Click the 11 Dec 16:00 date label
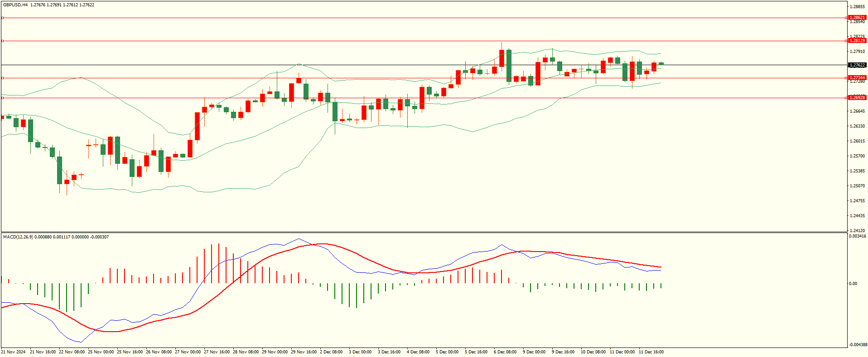 tap(651, 352)
